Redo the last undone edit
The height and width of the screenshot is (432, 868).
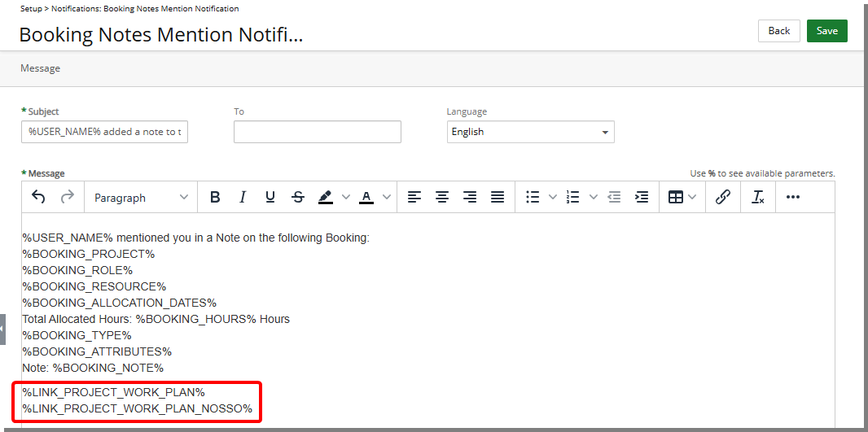coord(68,197)
